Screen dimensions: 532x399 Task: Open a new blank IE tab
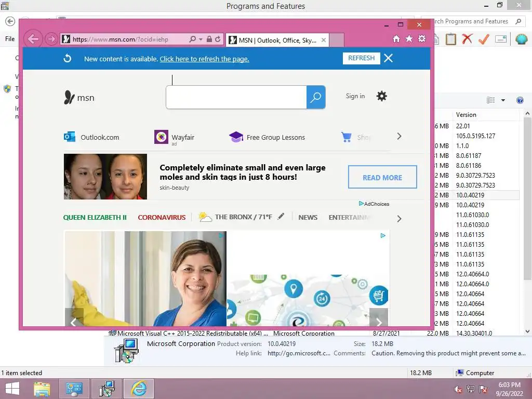pos(337,40)
